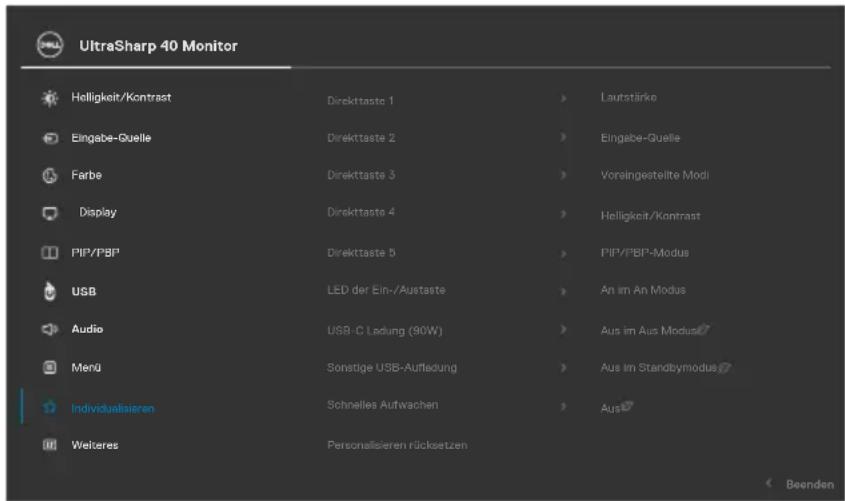Screen dimensions: 845x501
Task: Open the USB menu
Action: (84, 291)
